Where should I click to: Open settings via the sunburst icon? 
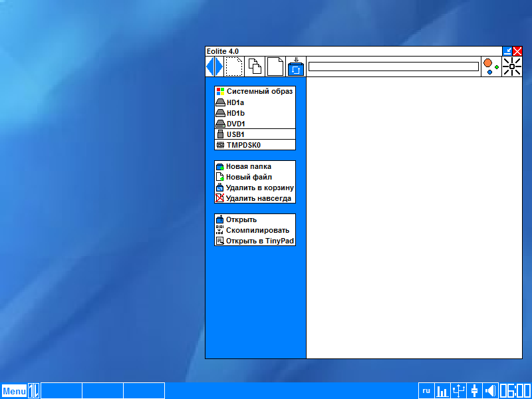511,66
